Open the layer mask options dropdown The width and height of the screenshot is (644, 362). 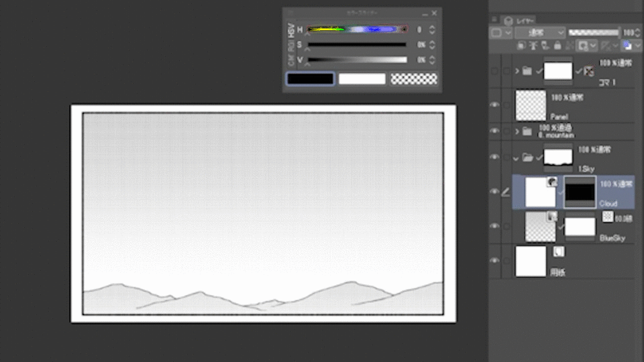click(593, 46)
